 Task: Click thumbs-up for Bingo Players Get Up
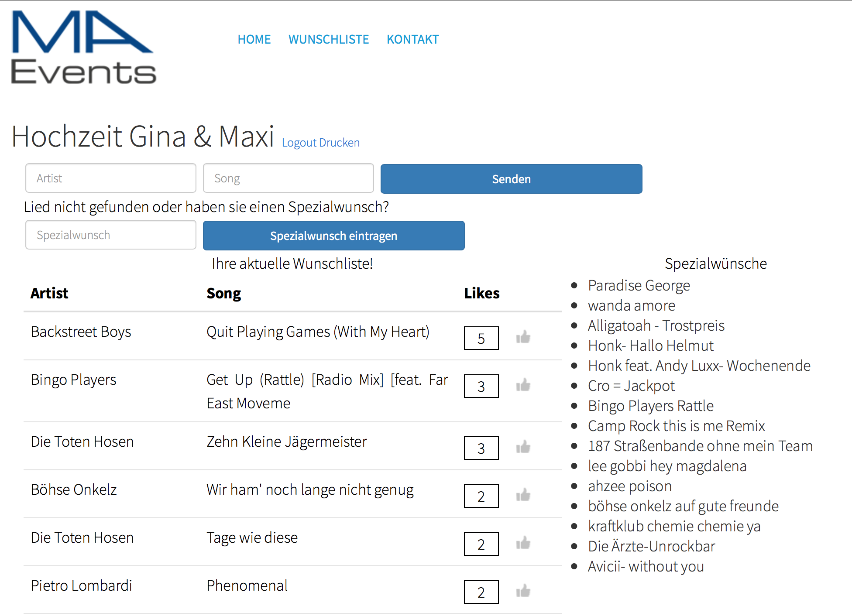(523, 385)
